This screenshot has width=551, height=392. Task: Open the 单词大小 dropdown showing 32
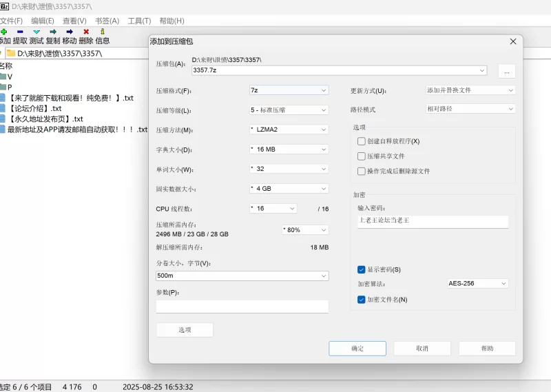(289, 169)
